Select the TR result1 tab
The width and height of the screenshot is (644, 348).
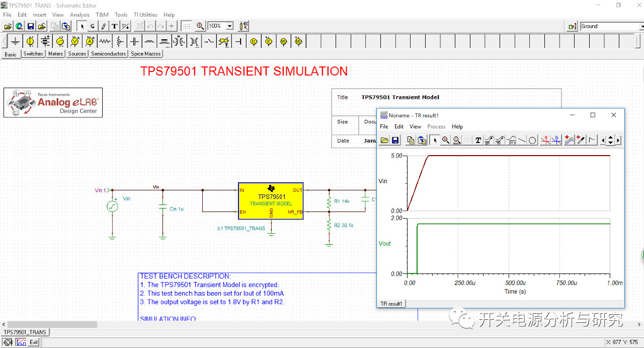click(x=391, y=304)
